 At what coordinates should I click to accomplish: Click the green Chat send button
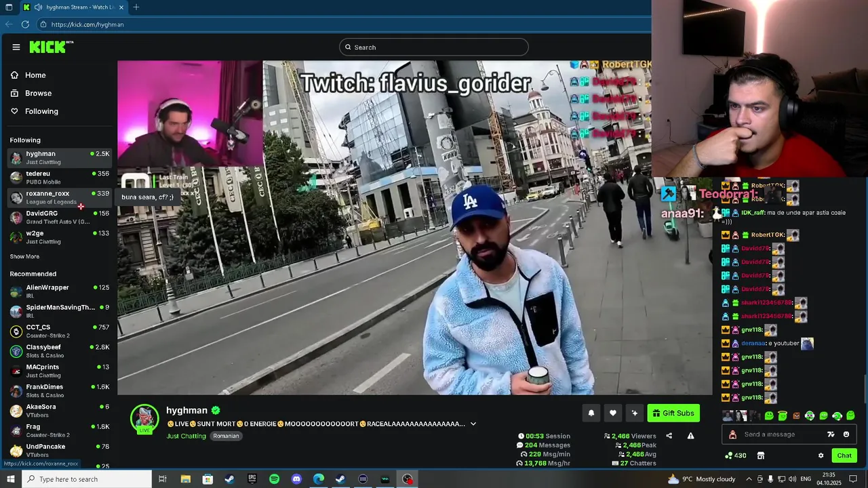(x=844, y=455)
